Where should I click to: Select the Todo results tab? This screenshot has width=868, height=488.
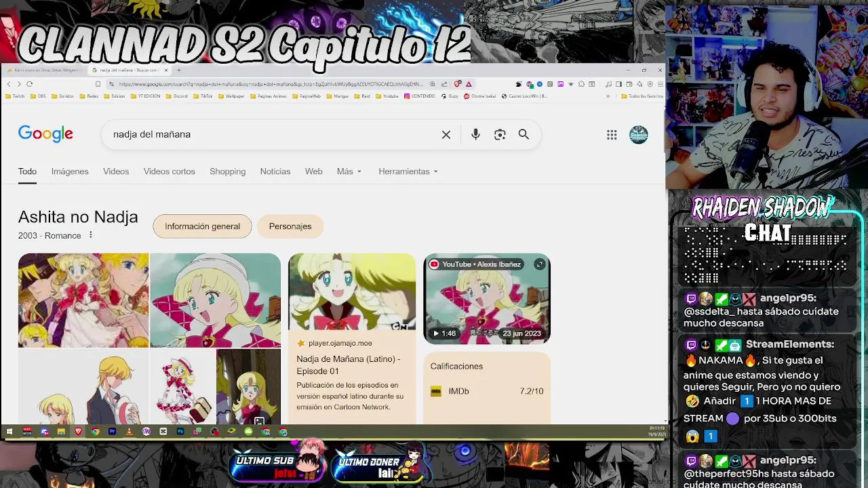click(x=27, y=171)
